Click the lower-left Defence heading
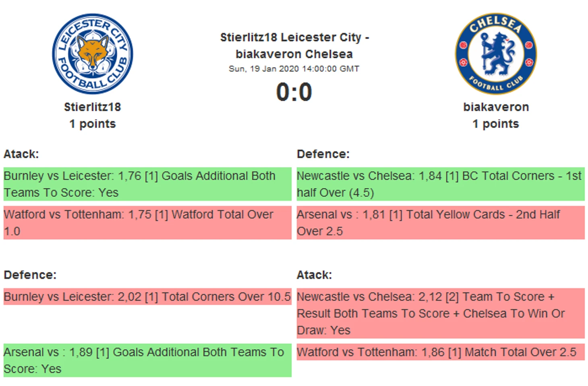The width and height of the screenshot is (588, 386). [x=30, y=275]
